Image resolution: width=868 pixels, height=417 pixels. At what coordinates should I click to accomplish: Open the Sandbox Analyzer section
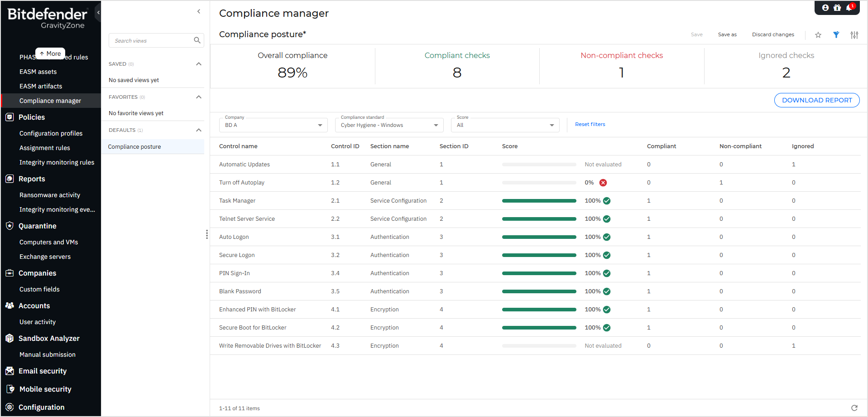click(x=48, y=338)
